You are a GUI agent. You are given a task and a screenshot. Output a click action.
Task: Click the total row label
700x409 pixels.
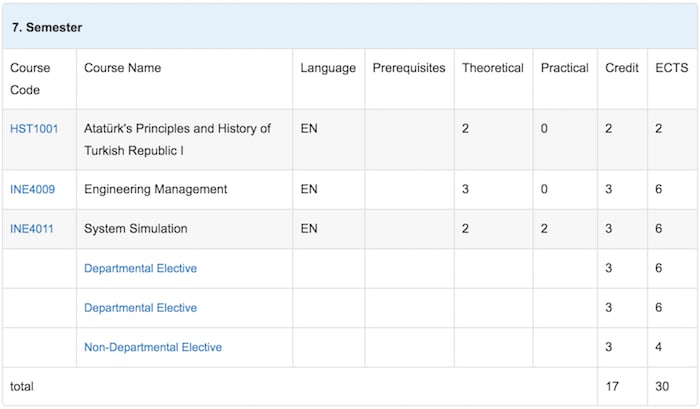click(21, 386)
